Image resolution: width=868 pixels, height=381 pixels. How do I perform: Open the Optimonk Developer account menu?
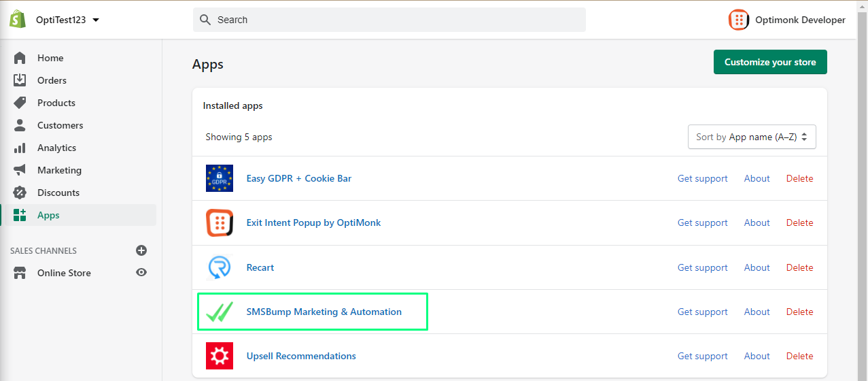click(x=787, y=20)
